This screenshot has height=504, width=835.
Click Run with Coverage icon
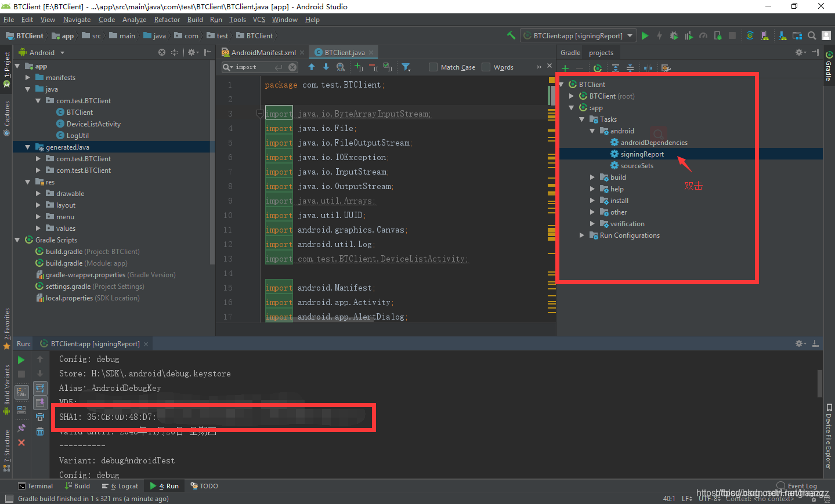(x=688, y=35)
